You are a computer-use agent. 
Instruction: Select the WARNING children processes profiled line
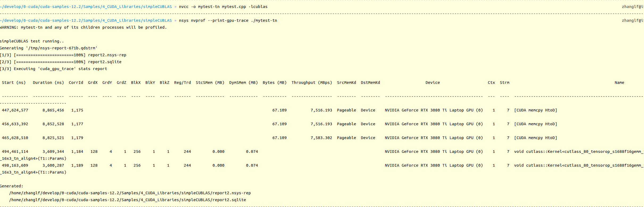pos(83,27)
